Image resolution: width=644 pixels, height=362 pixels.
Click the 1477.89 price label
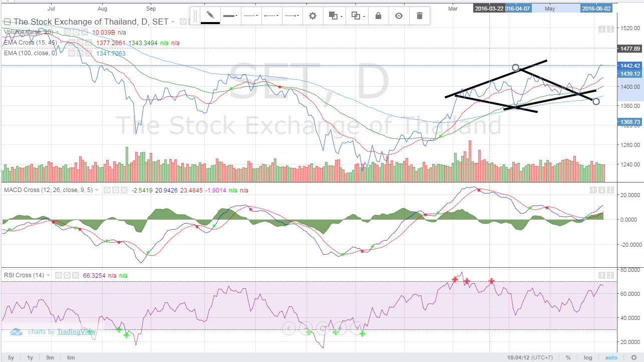pyautogui.click(x=629, y=49)
